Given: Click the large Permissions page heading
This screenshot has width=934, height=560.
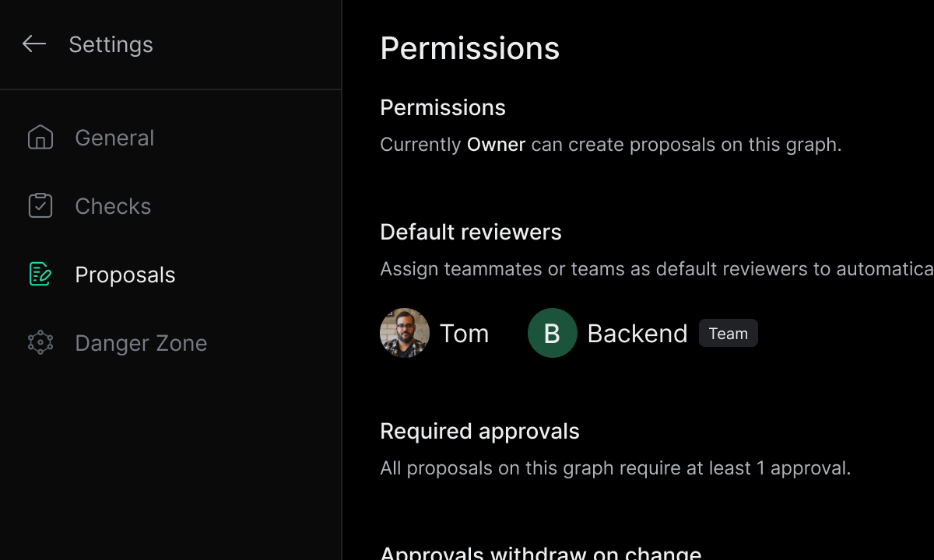Looking at the screenshot, I should [470, 48].
